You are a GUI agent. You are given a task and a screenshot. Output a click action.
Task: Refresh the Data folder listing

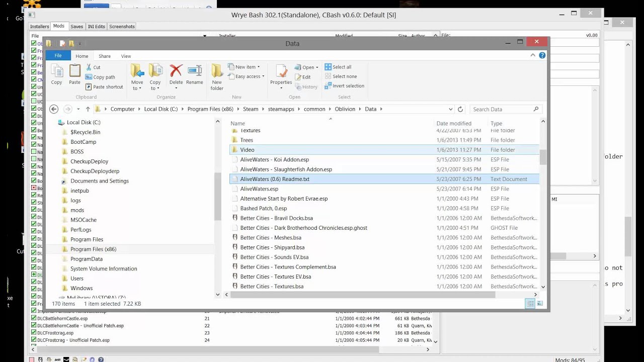tap(460, 109)
